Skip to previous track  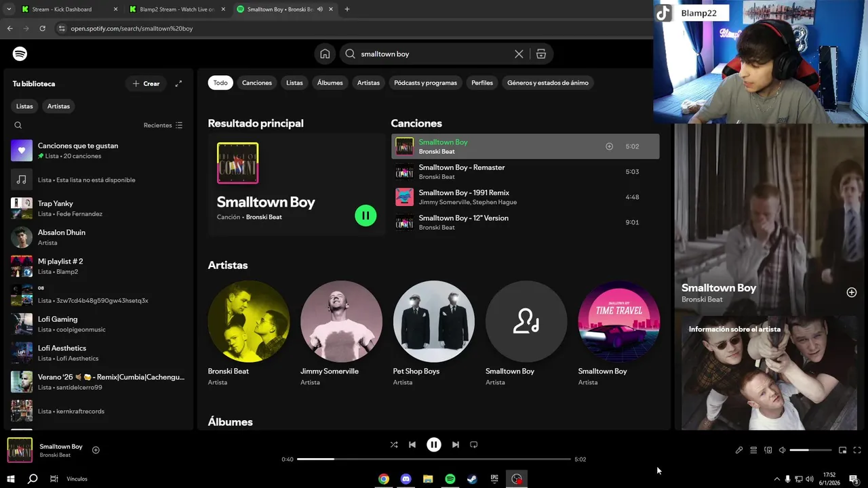coord(412,445)
